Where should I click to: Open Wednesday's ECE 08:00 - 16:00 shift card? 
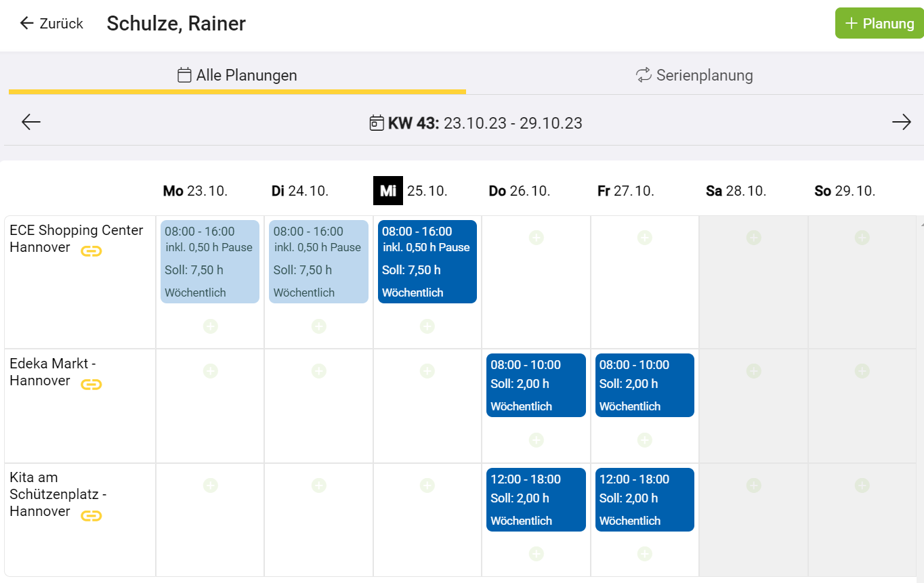(x=427, y=261)
